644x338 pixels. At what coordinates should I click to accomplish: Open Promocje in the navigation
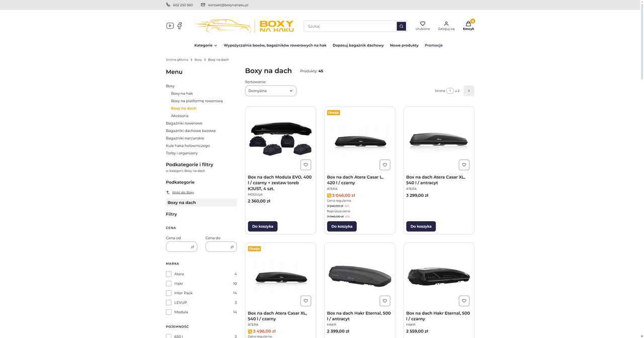(434, 45)
